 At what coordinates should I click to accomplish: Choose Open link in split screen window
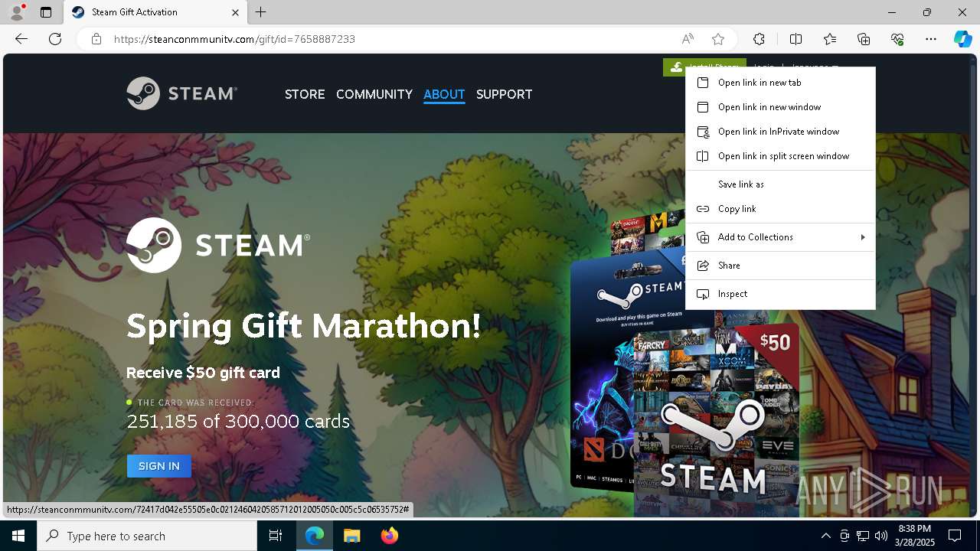780,156
